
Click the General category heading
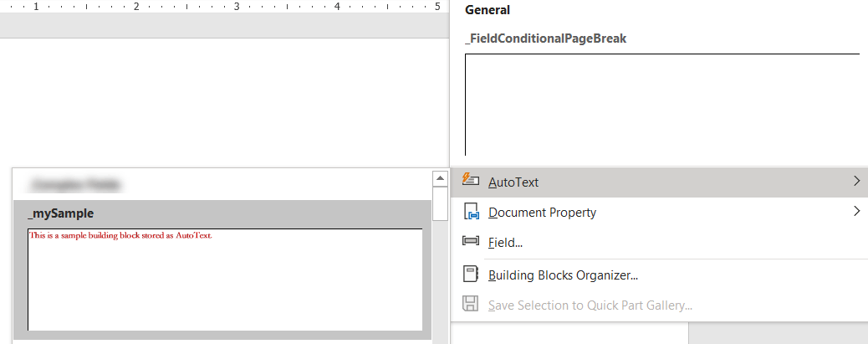pyautogui.click(x=488, y=10)
